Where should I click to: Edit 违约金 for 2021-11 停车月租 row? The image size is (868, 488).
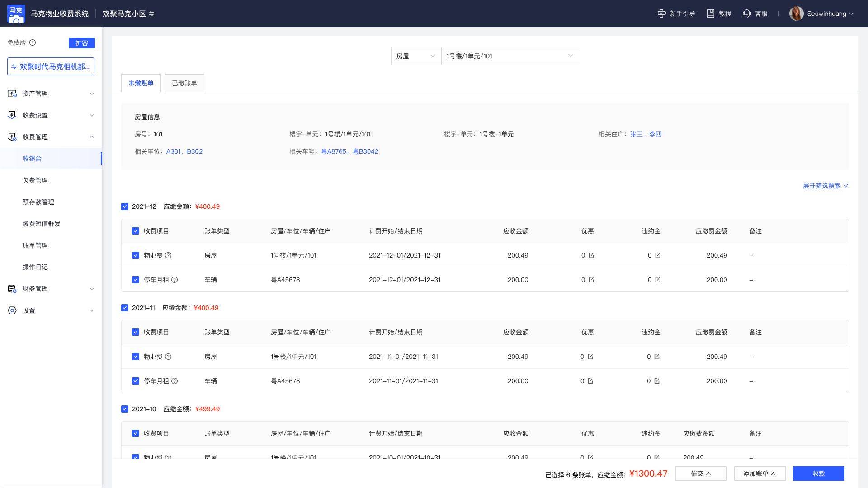[657, 381]
